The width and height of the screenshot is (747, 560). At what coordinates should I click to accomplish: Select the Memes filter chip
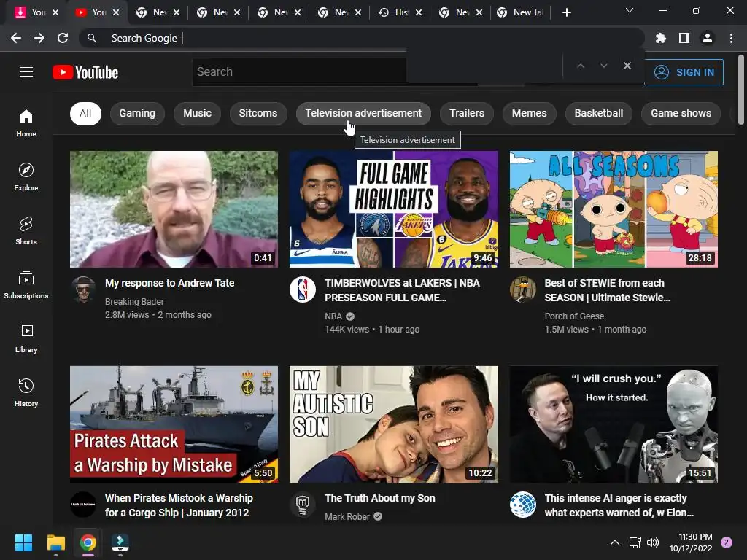(530, 113)
